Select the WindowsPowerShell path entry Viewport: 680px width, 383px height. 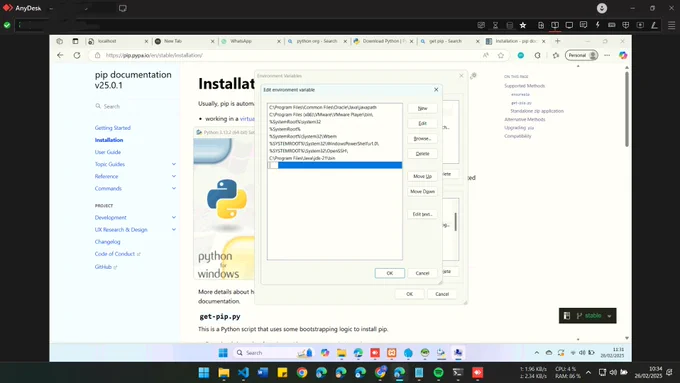(x=334, y=144)
